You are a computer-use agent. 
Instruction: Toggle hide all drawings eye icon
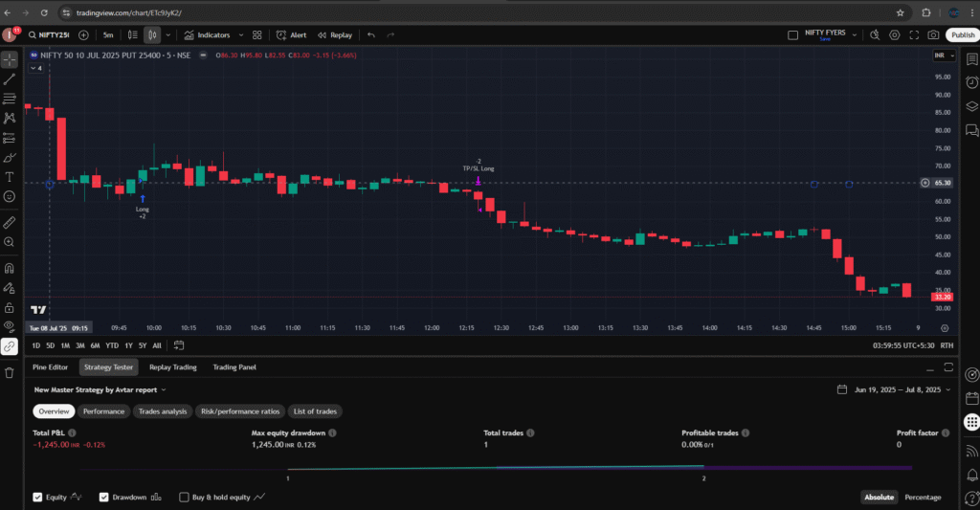point(10,326)
